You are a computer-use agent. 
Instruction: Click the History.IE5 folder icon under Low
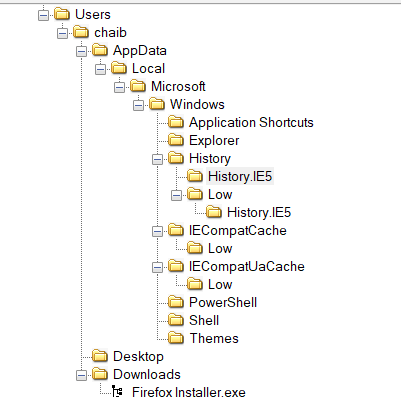coord(214,212)
